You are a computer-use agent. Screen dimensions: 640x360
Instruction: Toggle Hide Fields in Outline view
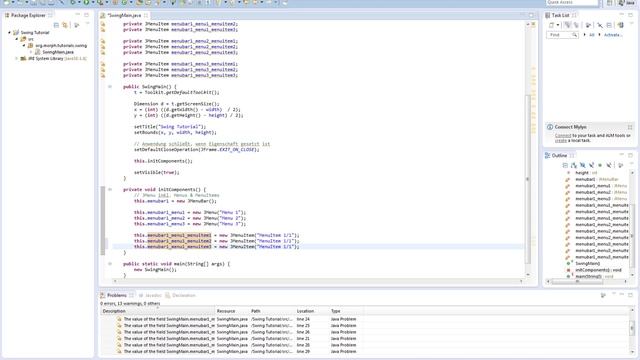click(582, 165)
